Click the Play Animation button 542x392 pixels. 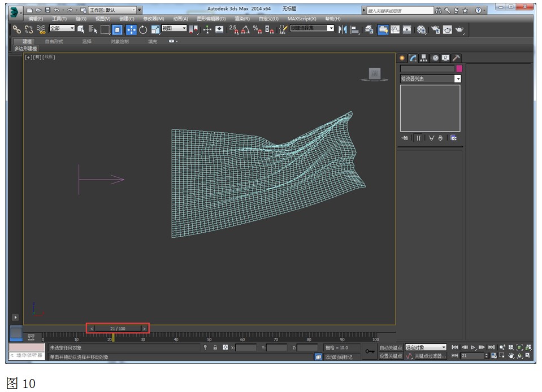click(x=473, y=347)
